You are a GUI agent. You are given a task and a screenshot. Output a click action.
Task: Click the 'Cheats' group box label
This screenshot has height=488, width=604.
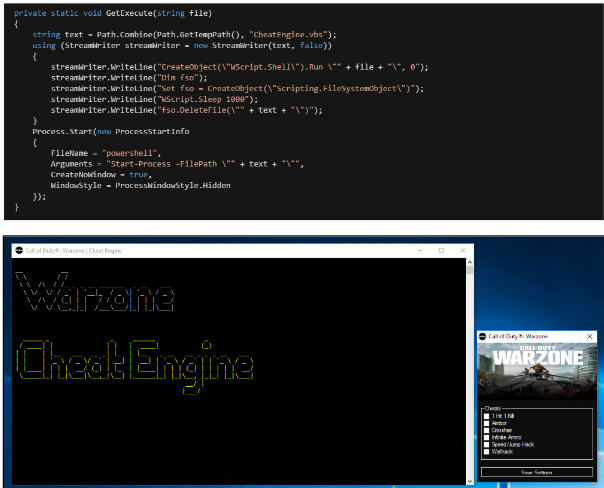click(x=493, y=408)
